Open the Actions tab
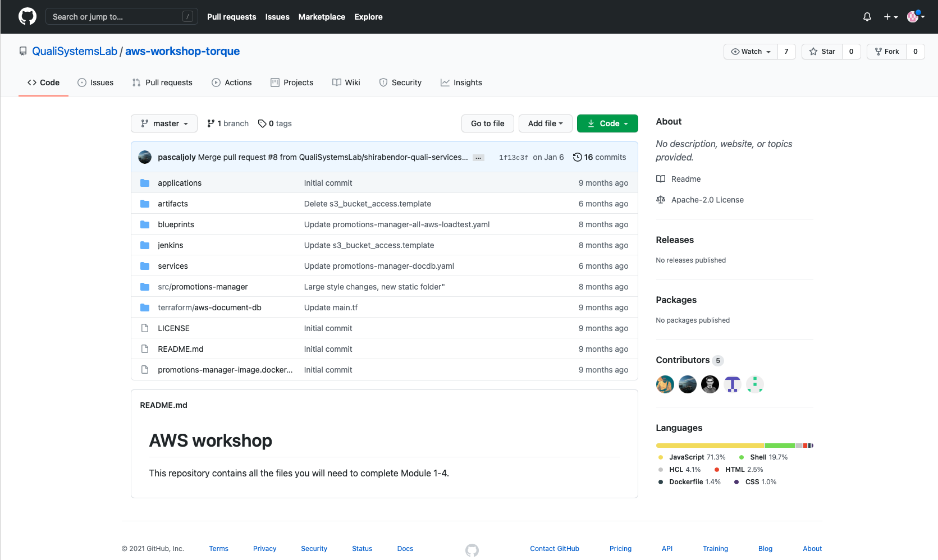 [232, 82]
